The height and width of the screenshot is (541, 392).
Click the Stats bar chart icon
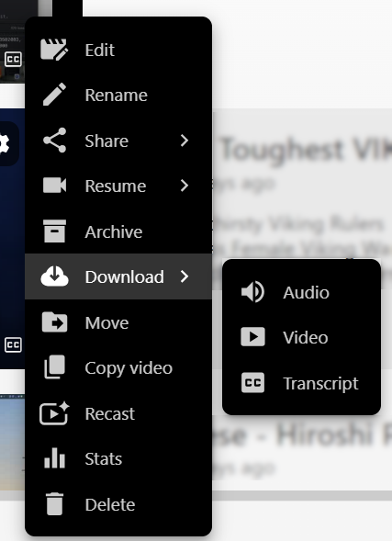54,458
